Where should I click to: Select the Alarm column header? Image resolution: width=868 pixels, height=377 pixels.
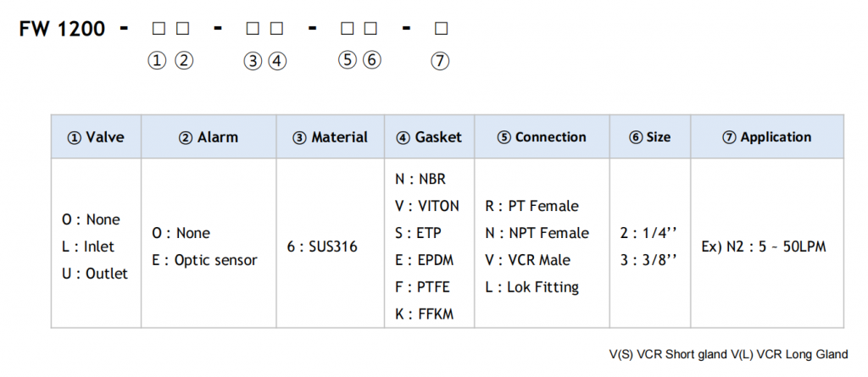tap(209, 137)
